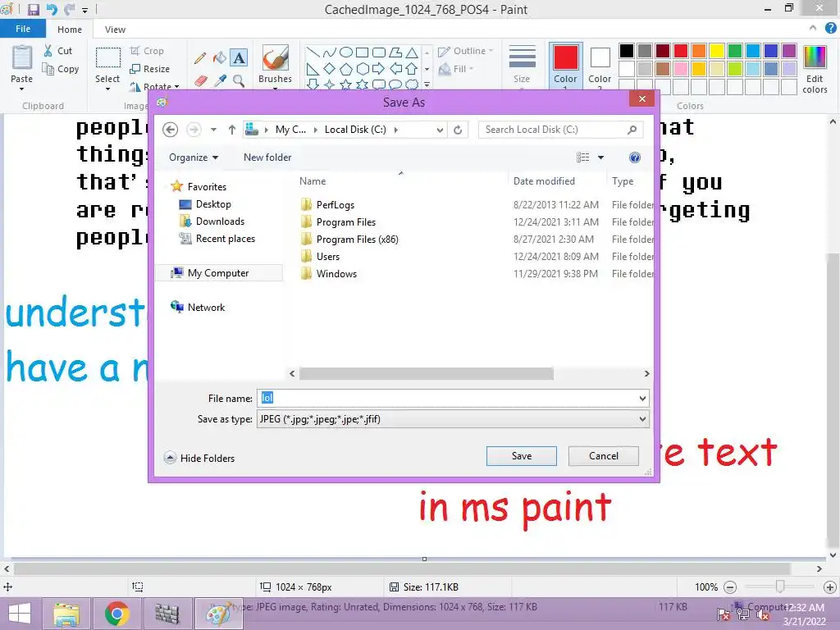Viewport: 840px width, 630px height.
Task: Open the recent locations dropdown arrow
Action: click(213, 130)
